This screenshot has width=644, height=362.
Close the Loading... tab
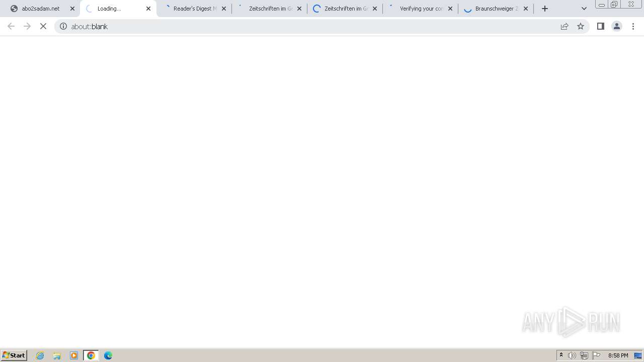148,9
